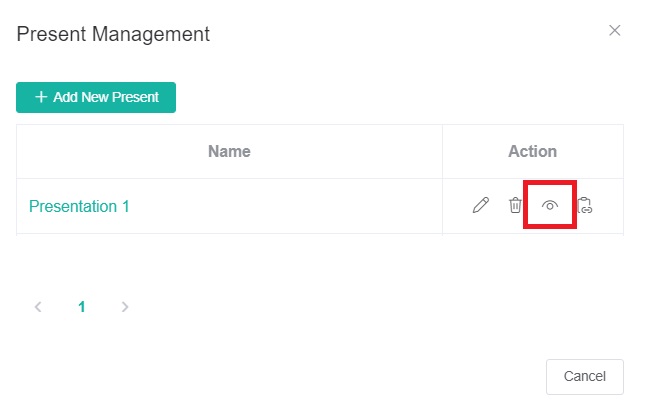The width and height of the screenshot is (646, 414).
Task: Add a new present
Action: [x=96, y=97]
